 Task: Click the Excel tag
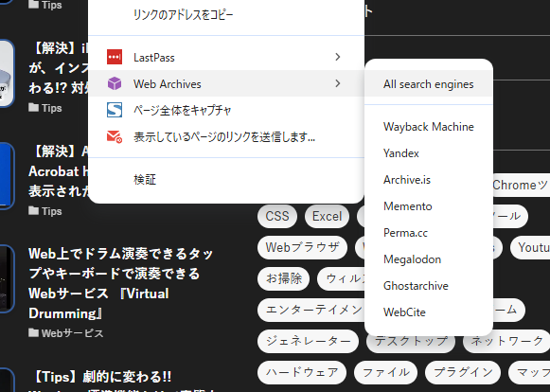[x=327, y=216]
